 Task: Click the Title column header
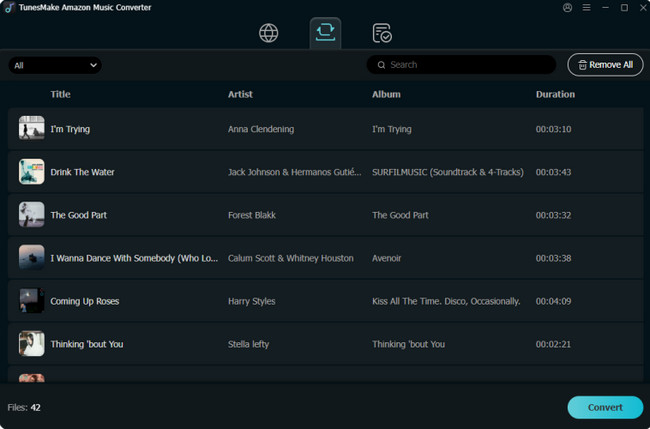click(61, 94)
